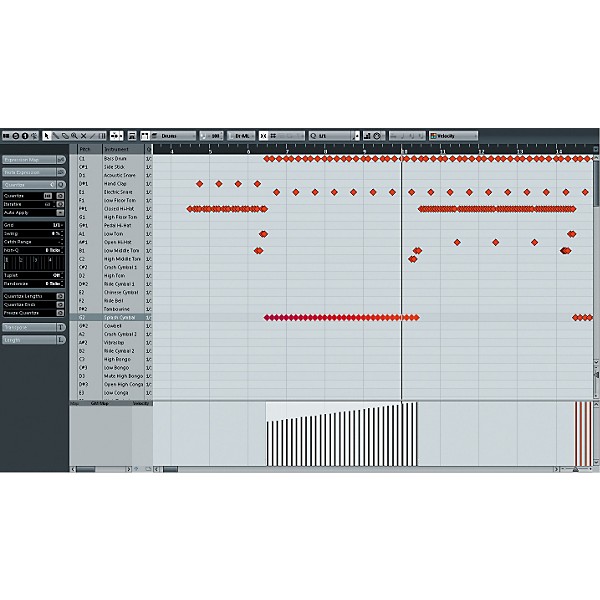This screenshot has height=600, width=600.
Task: Click the Transpose section T icon
Action: [61, 328]
